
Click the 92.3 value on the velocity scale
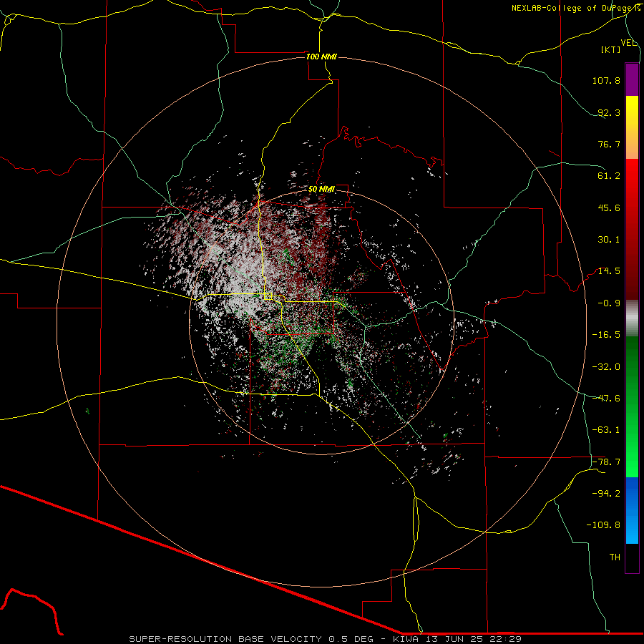[609, 112]
